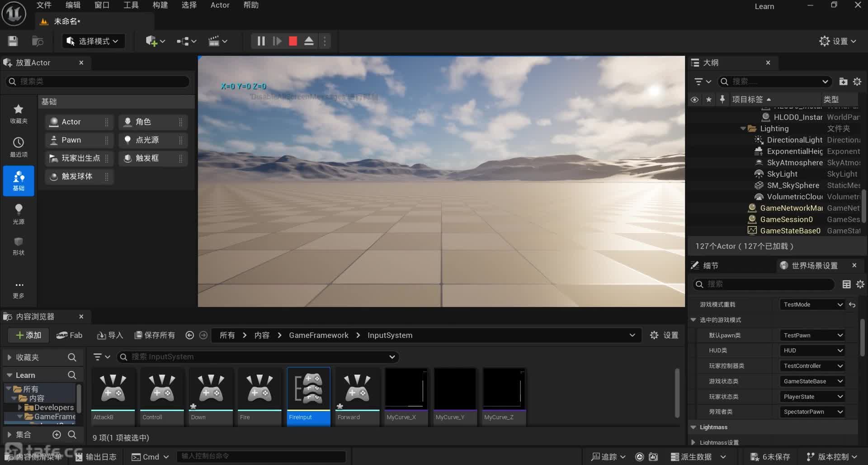
Task: Toggle pinned column in Outliner header
Action: coord(722,100)
